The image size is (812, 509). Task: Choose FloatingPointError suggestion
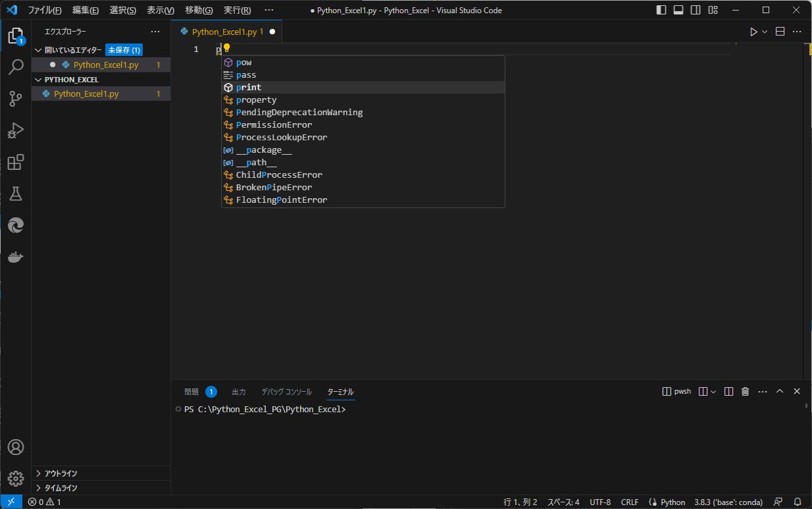click(x=363, y=200)
